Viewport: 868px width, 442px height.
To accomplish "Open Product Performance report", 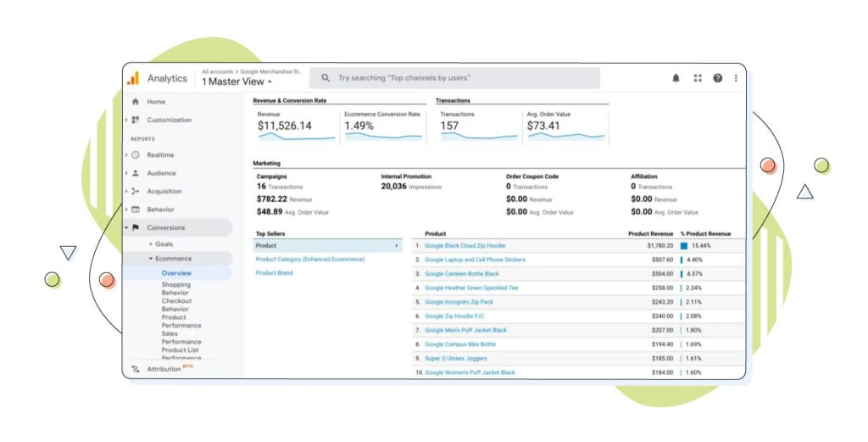I will [x=181, y=322].
